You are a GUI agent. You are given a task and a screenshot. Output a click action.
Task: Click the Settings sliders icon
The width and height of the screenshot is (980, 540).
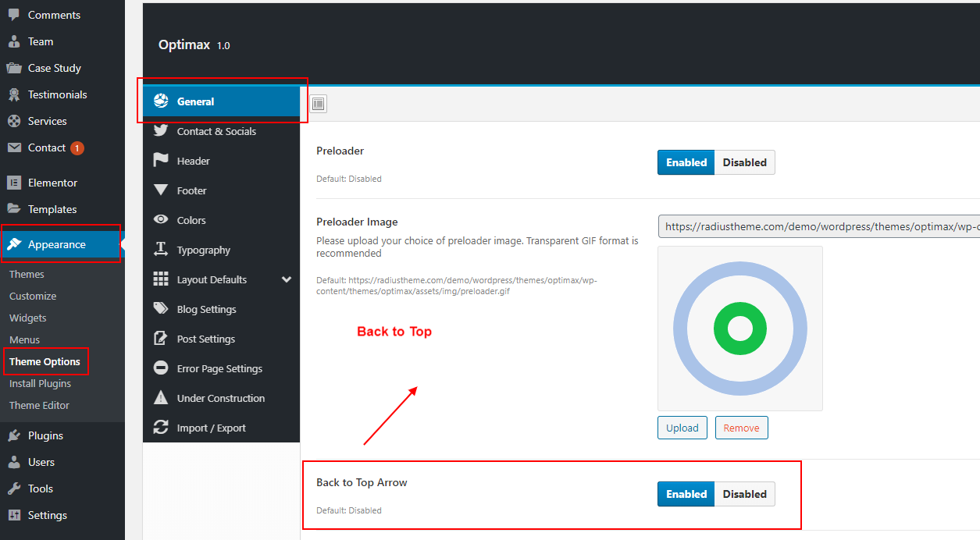[13, 515]
